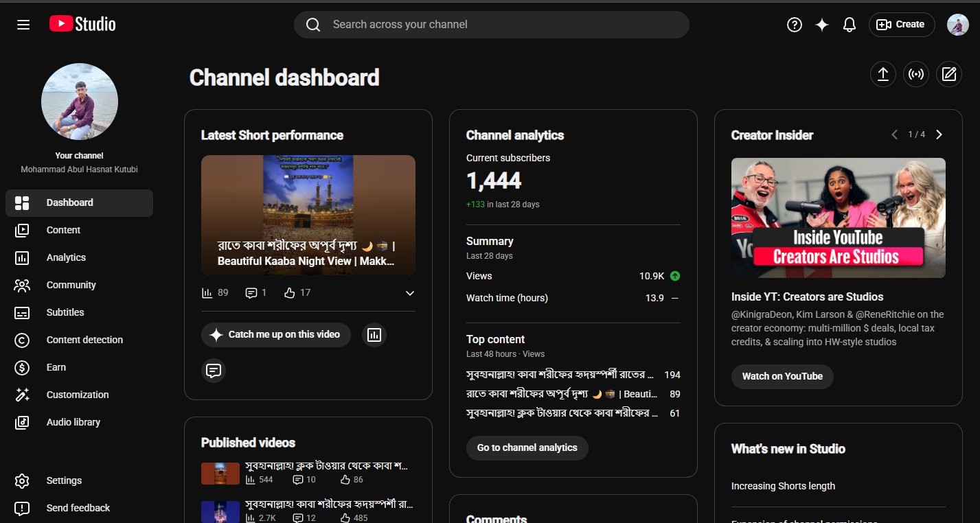Click the Mohammad Abul Hasnat Kutubi channel name

coord(80,170)
